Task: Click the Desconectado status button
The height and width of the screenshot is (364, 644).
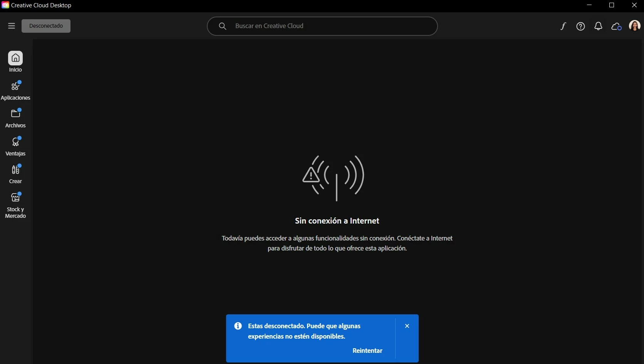Action: coord(46,26)
